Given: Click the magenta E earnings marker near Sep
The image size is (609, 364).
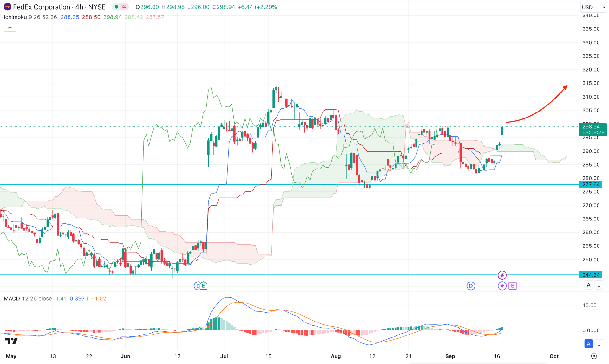Looking at the screenshot, I should 513,286.
